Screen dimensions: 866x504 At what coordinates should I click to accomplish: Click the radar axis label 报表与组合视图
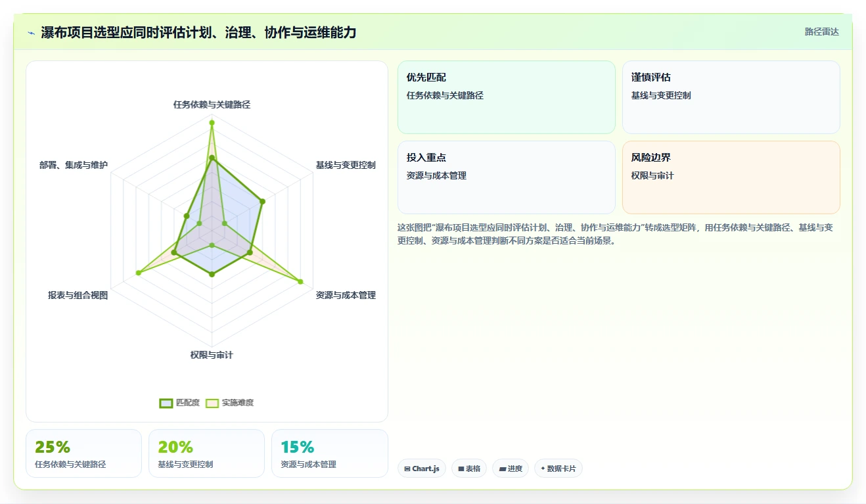click(x=78, y=296)
